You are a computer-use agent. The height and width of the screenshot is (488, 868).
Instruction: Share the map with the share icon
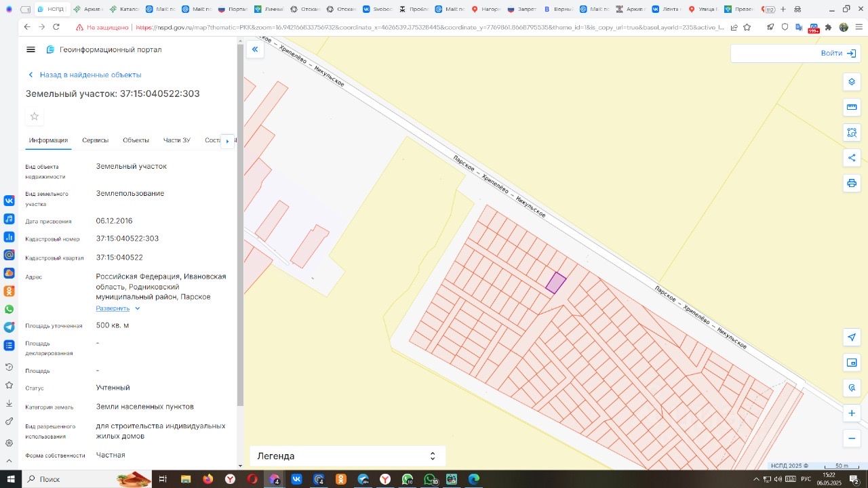(x=852, y=158)
